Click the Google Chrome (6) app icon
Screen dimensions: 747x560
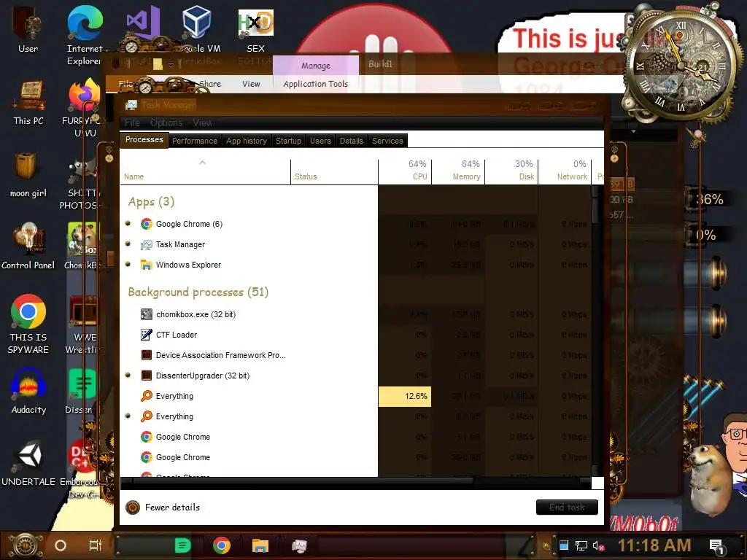146,224
